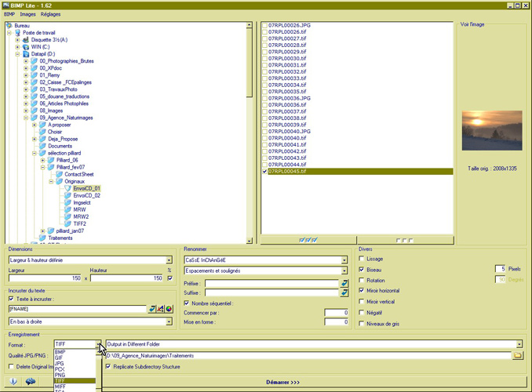The height and width of the screenshot is (392, 532).
Task: Browse output folder with the folder icon
Action: click(x=517, y=355)
